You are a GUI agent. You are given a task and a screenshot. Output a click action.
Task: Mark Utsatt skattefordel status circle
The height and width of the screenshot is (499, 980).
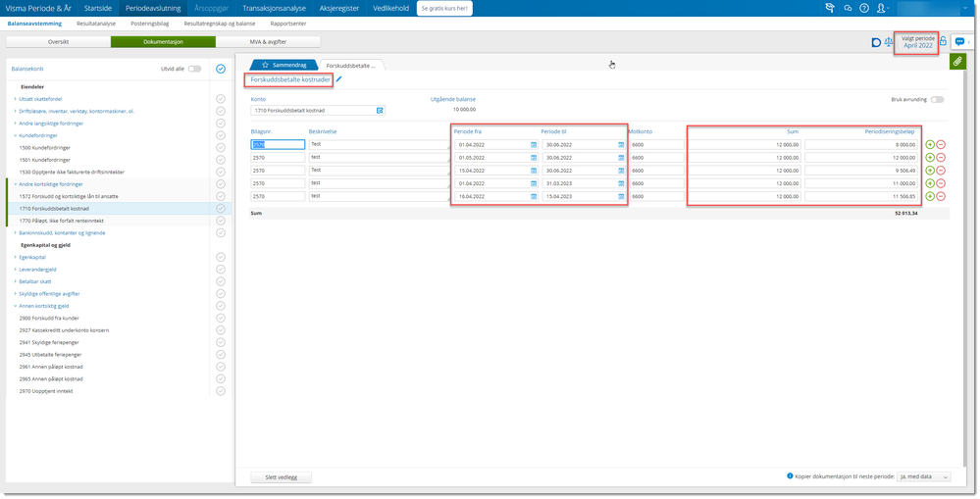(x=221, y=99)
